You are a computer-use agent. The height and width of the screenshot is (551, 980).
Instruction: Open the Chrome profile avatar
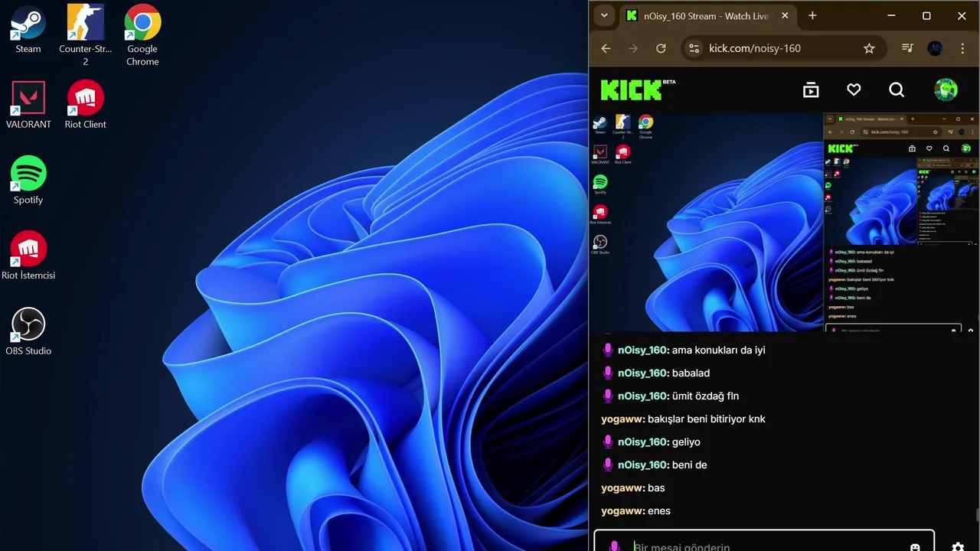pyautogui.click(x=935, y=48)
